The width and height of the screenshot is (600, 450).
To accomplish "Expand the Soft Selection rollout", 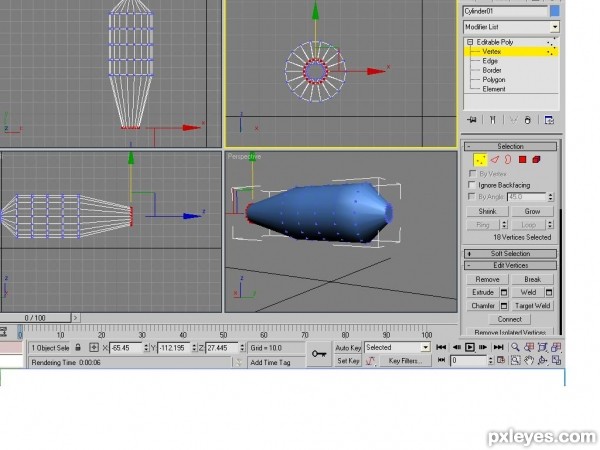I will (510, 253).
